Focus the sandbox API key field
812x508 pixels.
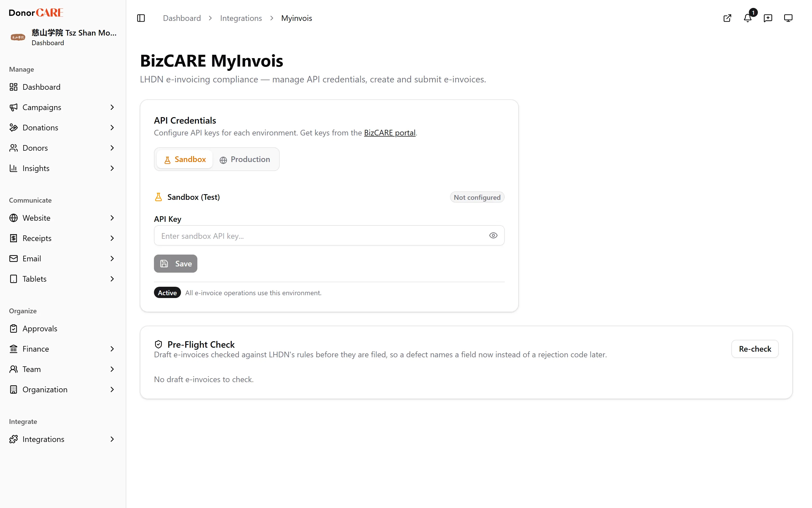coord(329,236)
